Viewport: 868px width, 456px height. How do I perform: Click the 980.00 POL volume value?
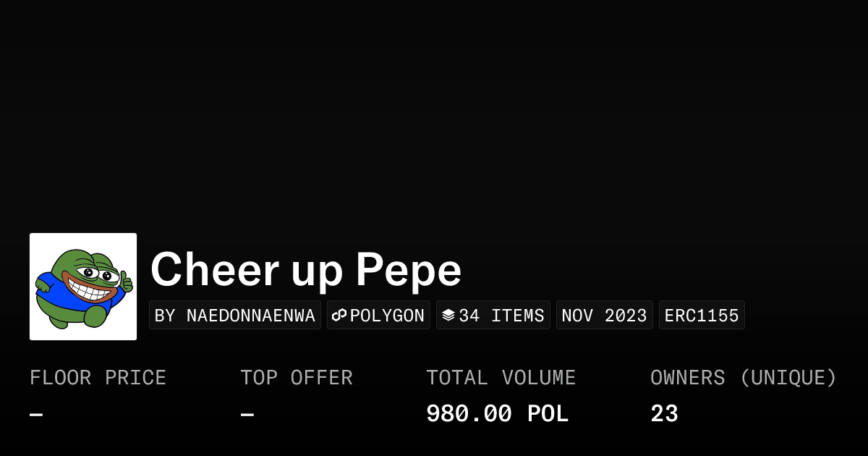(497, 414)
